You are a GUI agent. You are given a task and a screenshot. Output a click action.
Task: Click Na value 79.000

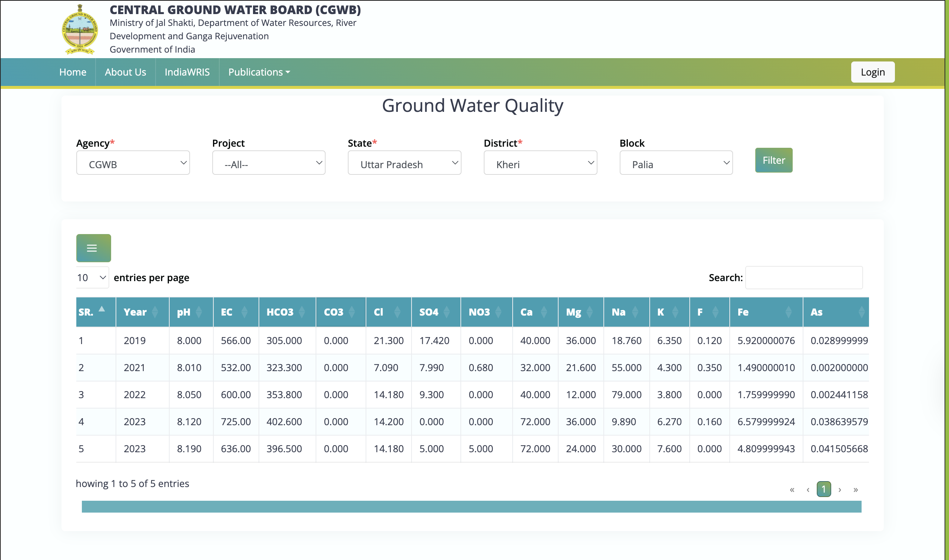[626, 395]
